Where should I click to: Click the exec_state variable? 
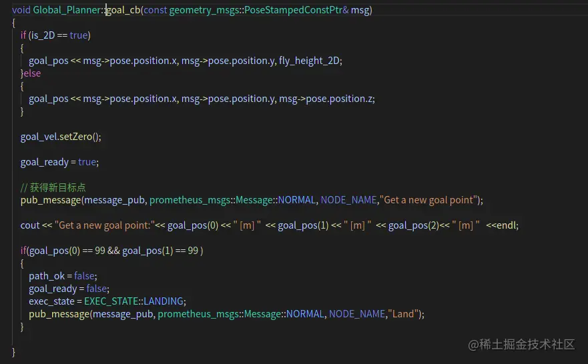(52, 301)
